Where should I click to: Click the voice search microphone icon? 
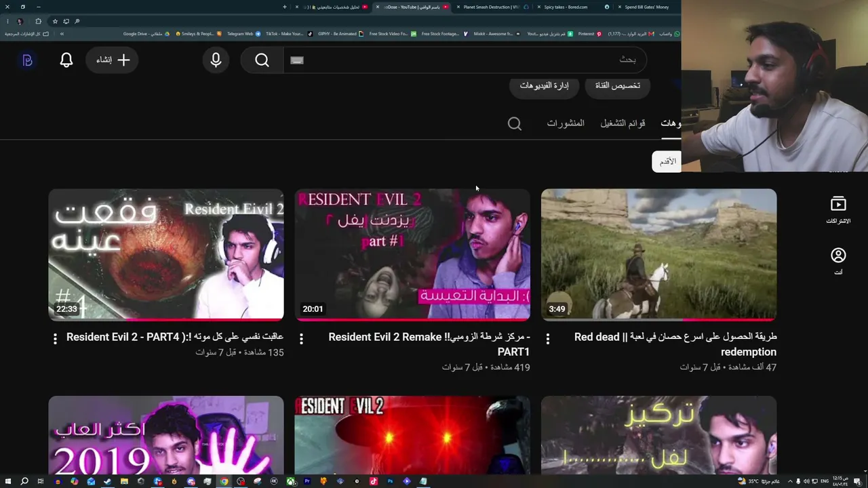coord(216,60)
